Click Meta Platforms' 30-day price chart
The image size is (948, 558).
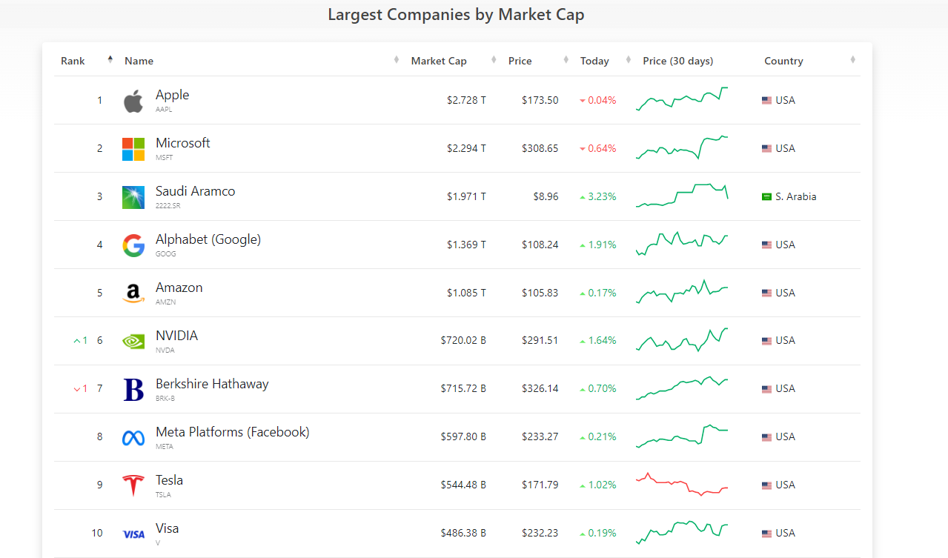(x=682, y=436)
